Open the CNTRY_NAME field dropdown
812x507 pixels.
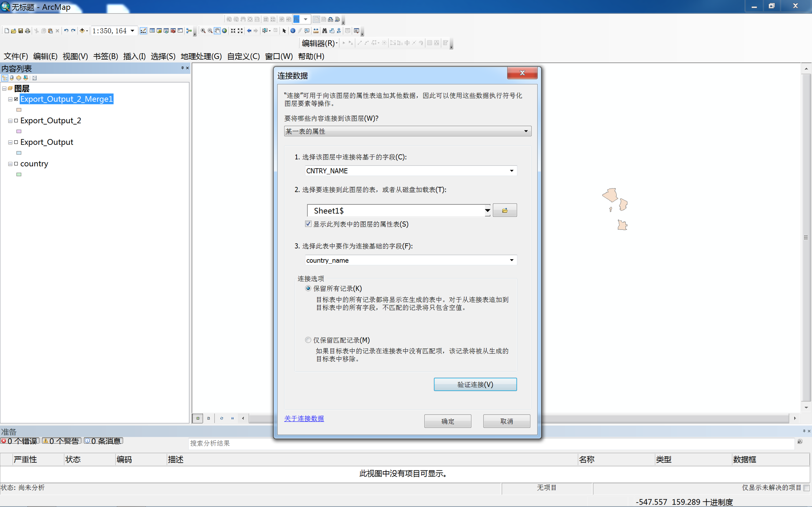click(x=511, y=171)
